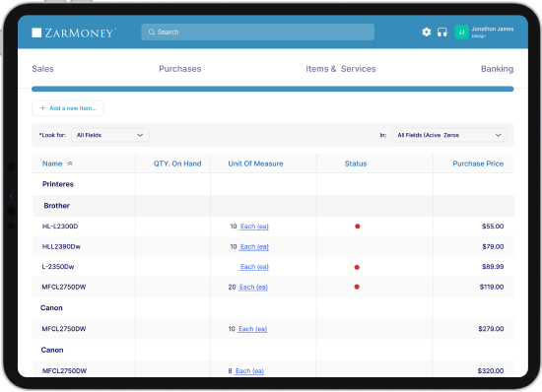Sort by Status column header
Image resolution: width=542 pixels, height=392 pixels.
[356, 163]
